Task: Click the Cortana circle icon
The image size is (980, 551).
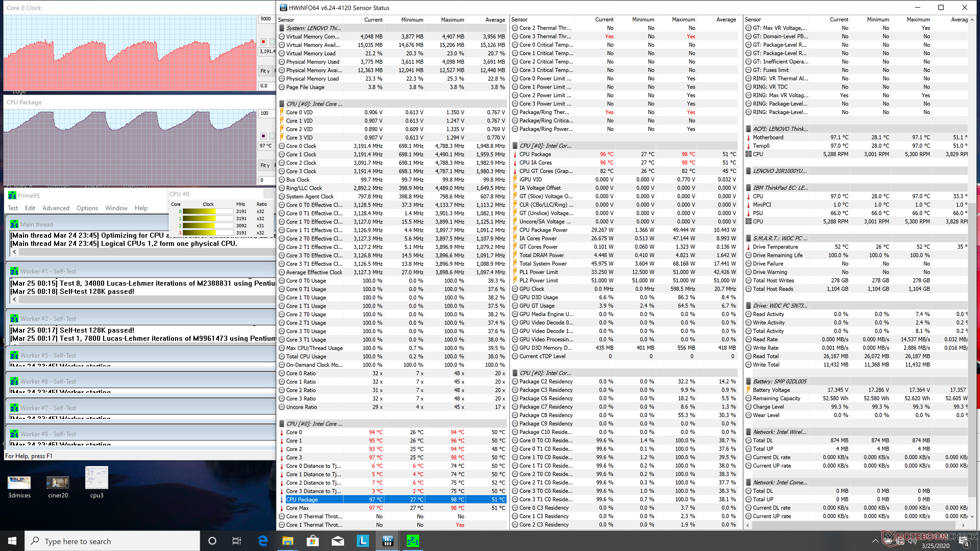Action: (x=212, y=541)
